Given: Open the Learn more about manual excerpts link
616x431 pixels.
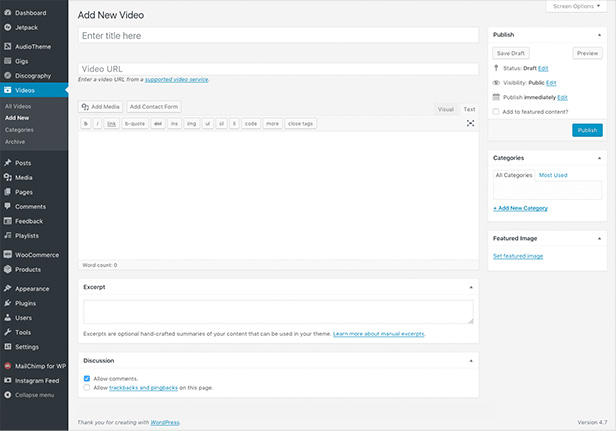Looking at the screenshot, I should pyautogui.click(x=379, y=334).
